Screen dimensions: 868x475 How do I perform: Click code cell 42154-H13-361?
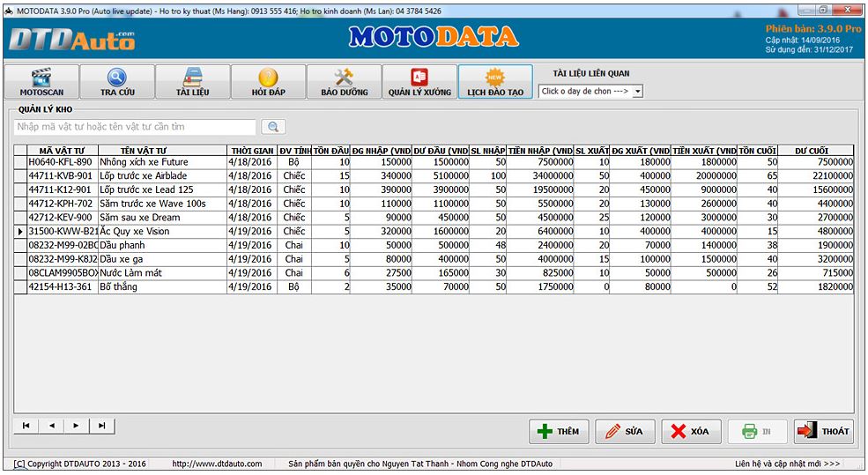tap(63, 286)
